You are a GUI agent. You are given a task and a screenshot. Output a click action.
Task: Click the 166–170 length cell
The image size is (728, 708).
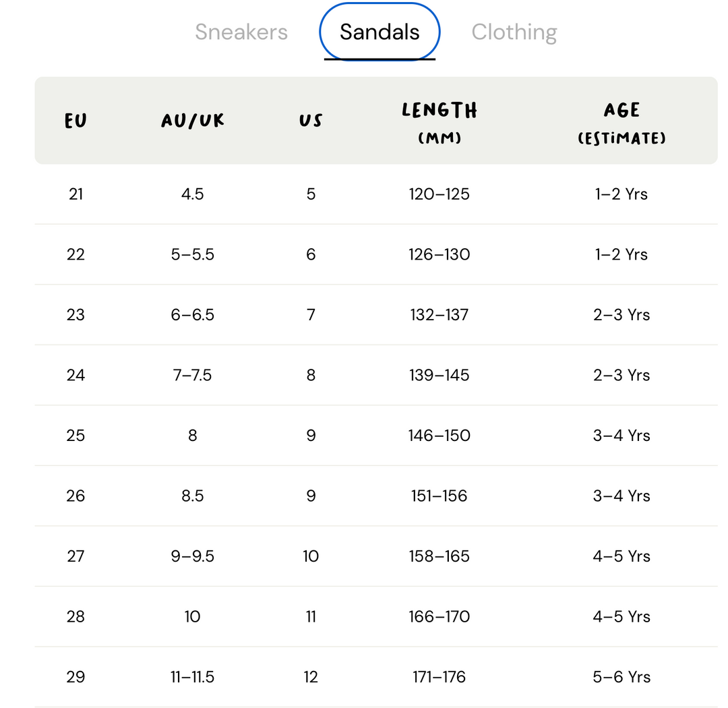(439, 617)
